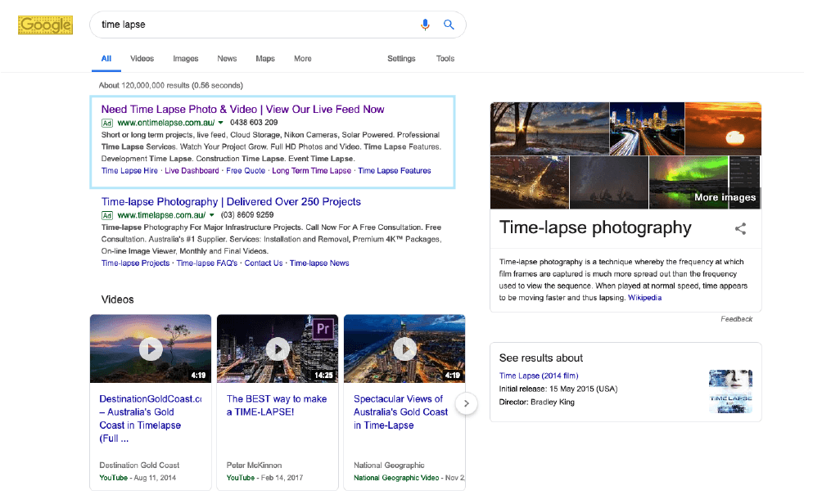Open the city highway light-trails image
This screenshot has height=504, width=822.
(647, 128)
